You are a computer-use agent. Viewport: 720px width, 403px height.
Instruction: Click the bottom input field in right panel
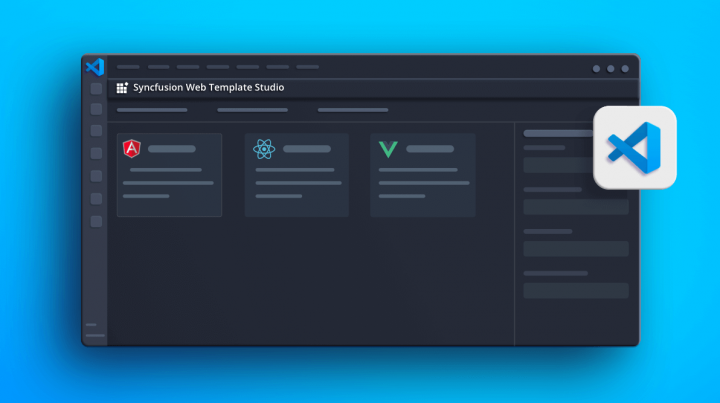576,290
